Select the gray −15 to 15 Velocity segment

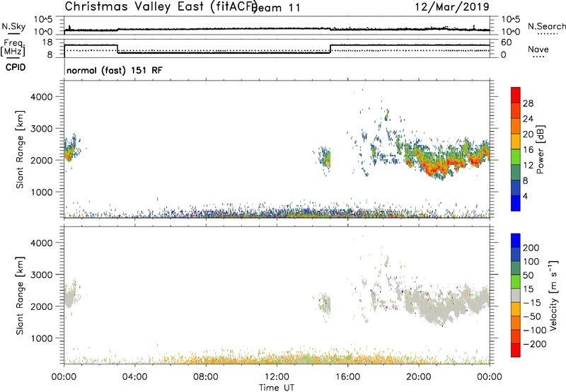coord(516,295)
